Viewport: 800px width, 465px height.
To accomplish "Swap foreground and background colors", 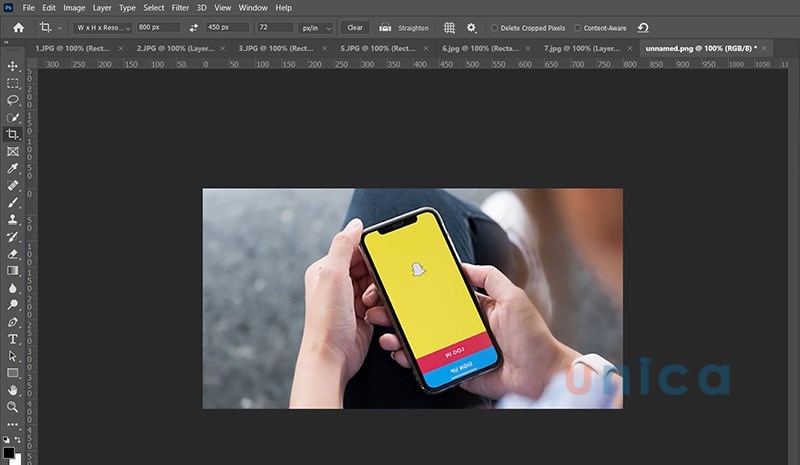I will [18, 439].
